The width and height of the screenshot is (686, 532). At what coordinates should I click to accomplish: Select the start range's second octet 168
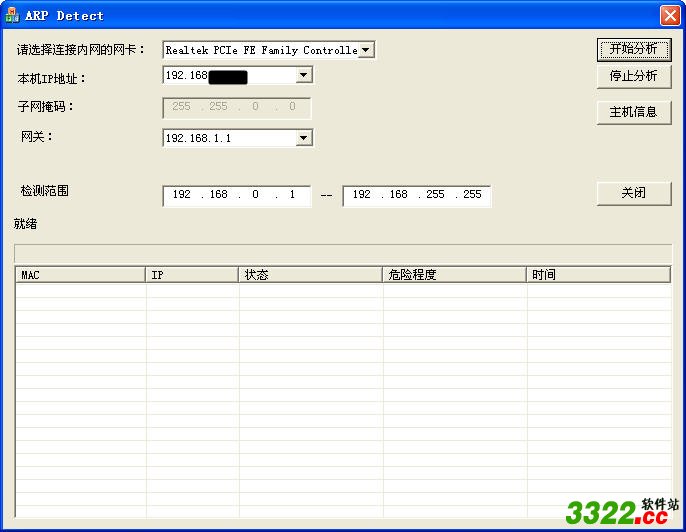click(218, 195)
